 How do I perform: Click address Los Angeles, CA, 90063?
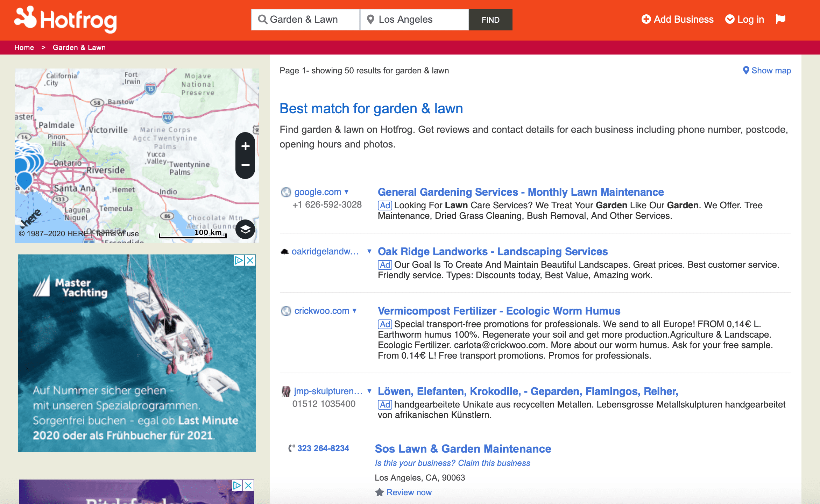420,478
